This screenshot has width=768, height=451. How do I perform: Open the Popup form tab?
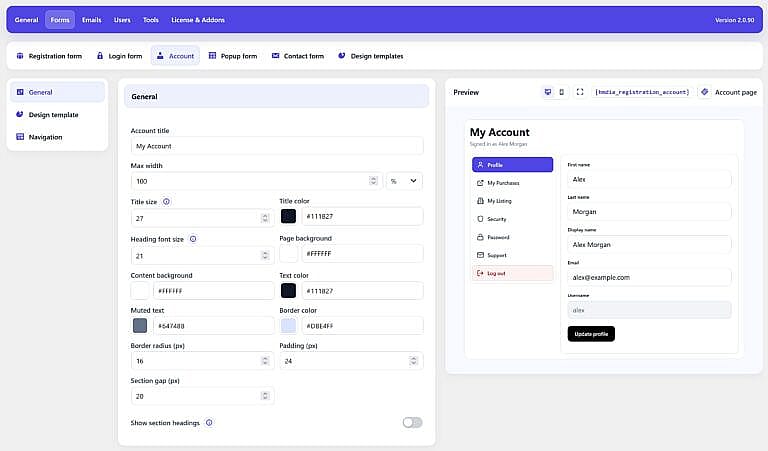233,56
